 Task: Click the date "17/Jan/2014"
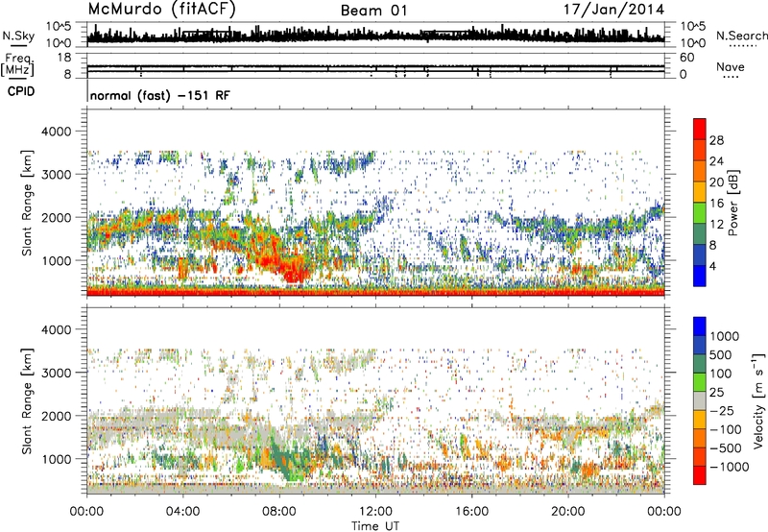[613, 10]
